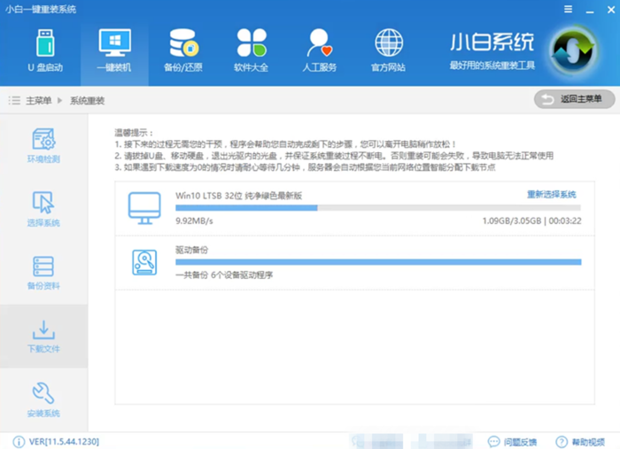Click the four-leaf software icon
620x449 pixels.
[x=251, y=42]
